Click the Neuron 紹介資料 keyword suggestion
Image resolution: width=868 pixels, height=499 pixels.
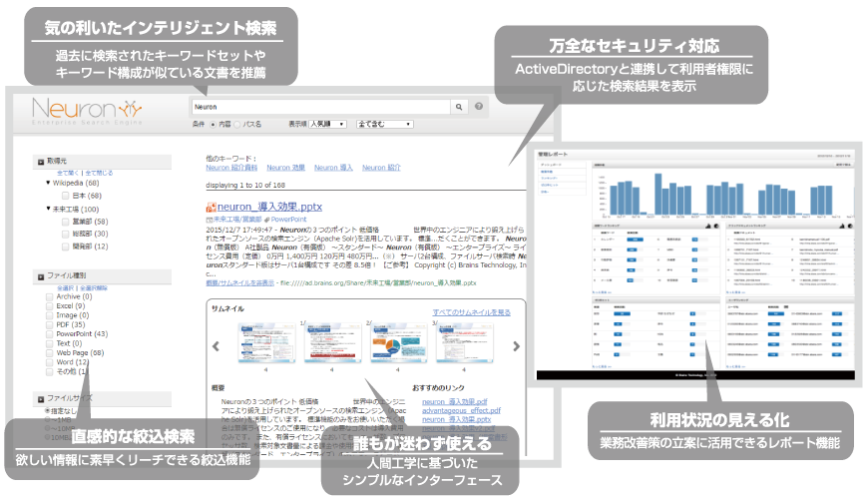tap(231, 168)
